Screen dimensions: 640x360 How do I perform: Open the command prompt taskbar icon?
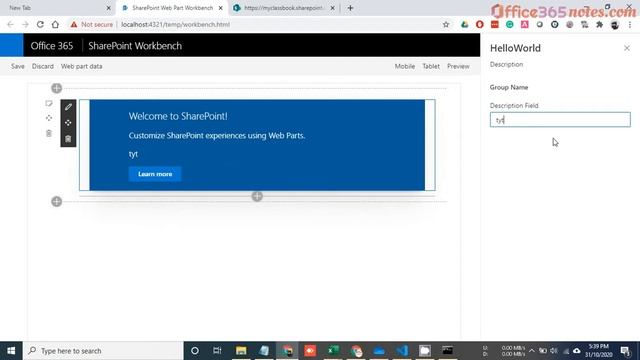[x=448, y=351]
